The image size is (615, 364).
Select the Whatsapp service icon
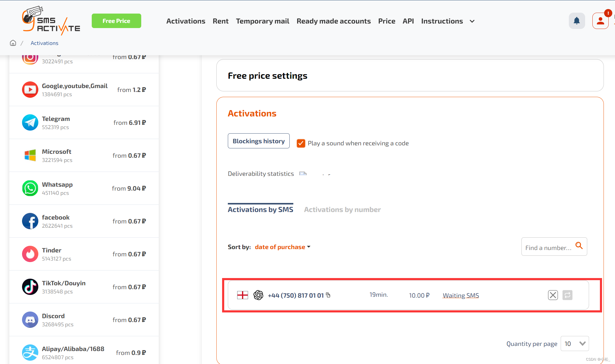click(x=30, y=188)
